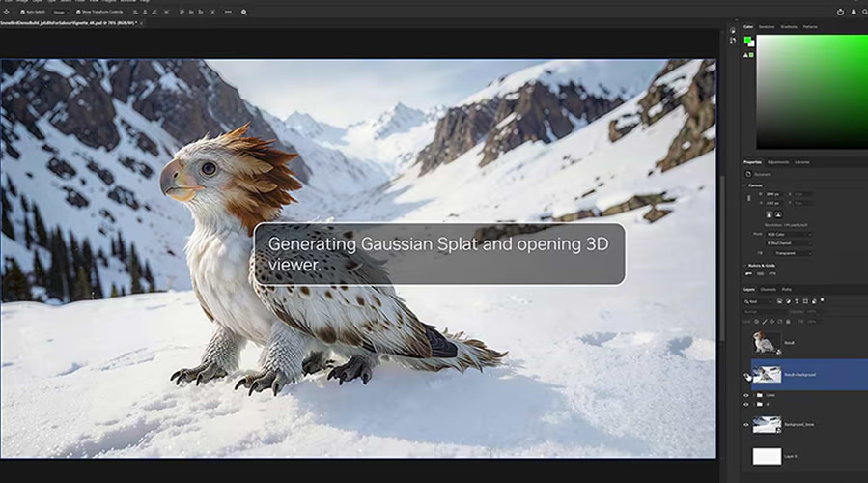Set canvas to landscape orientation
This screenshot has height=483, width=868.
(778, 214)
